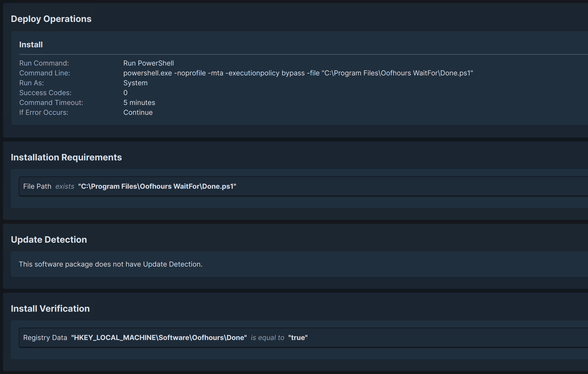
Task: Click the Install Verification heading
Action: (x=50, y=309)
